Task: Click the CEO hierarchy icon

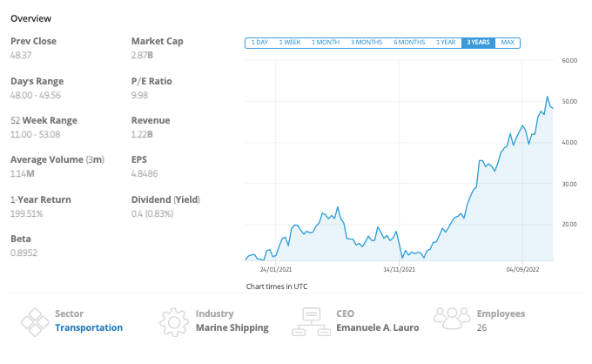Action: (311, 320)
